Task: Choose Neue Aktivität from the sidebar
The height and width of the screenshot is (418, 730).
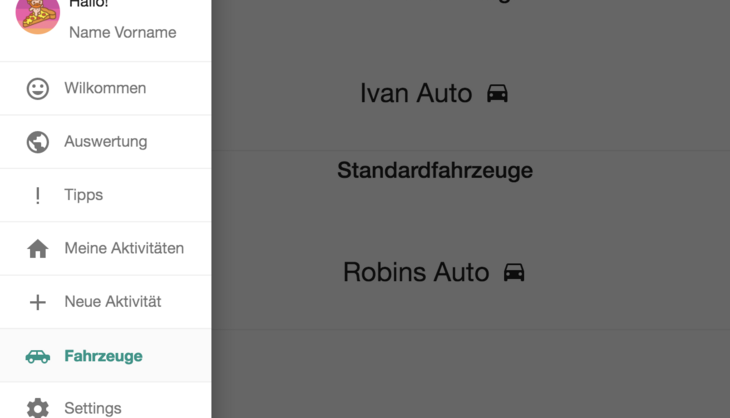Action: pos(106,302)
